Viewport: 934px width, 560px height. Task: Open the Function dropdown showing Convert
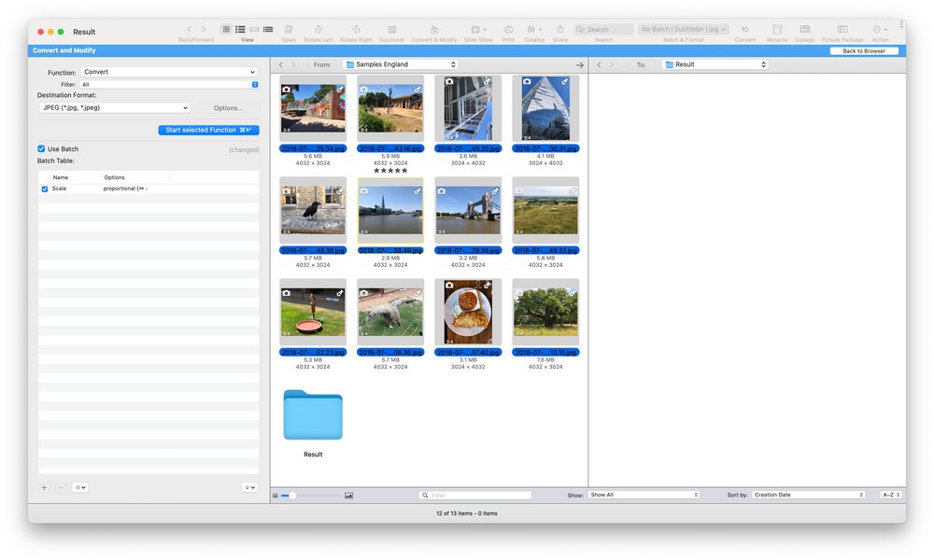pyautogui.click(x=168, y=72)
